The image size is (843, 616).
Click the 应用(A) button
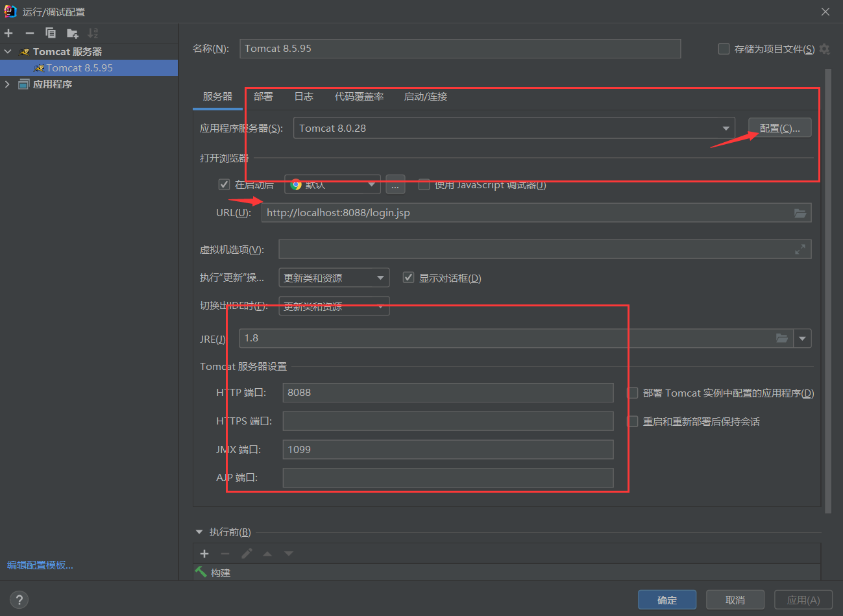[803, 600]
